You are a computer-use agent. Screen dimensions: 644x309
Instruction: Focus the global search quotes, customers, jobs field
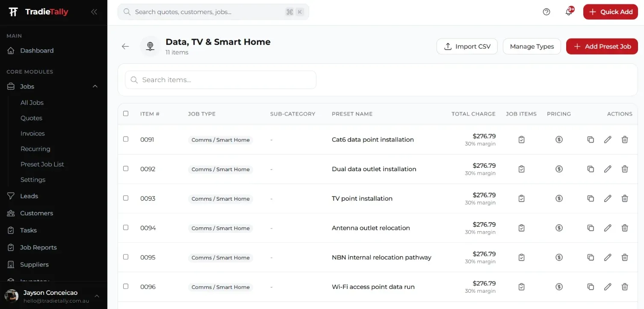213,12
